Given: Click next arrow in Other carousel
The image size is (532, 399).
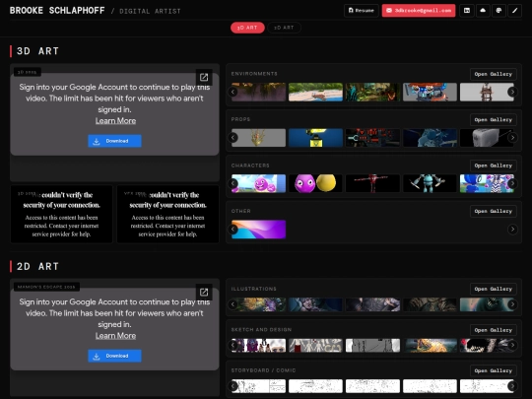Looking at the screenshot, I should tap(512, 229).
